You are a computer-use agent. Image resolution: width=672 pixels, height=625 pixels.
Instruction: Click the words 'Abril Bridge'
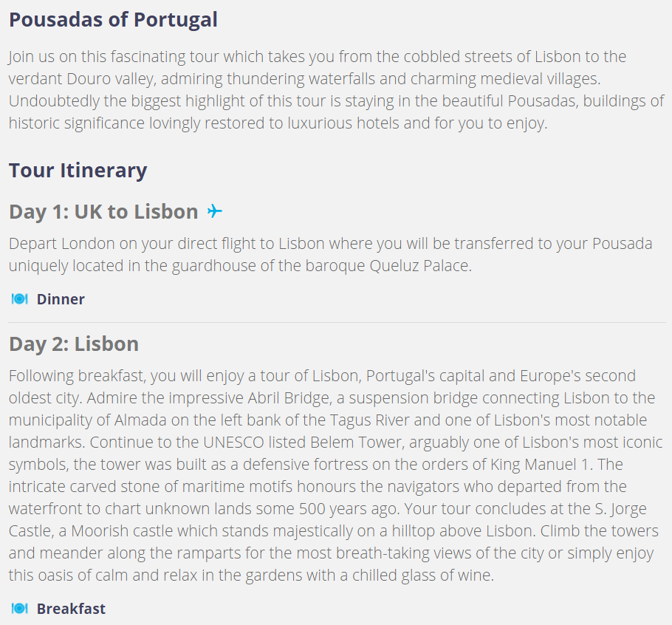click(x=289, y=398)
